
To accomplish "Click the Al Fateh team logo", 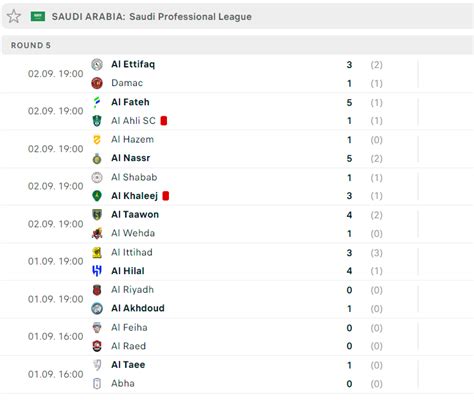I will point(97,102).
